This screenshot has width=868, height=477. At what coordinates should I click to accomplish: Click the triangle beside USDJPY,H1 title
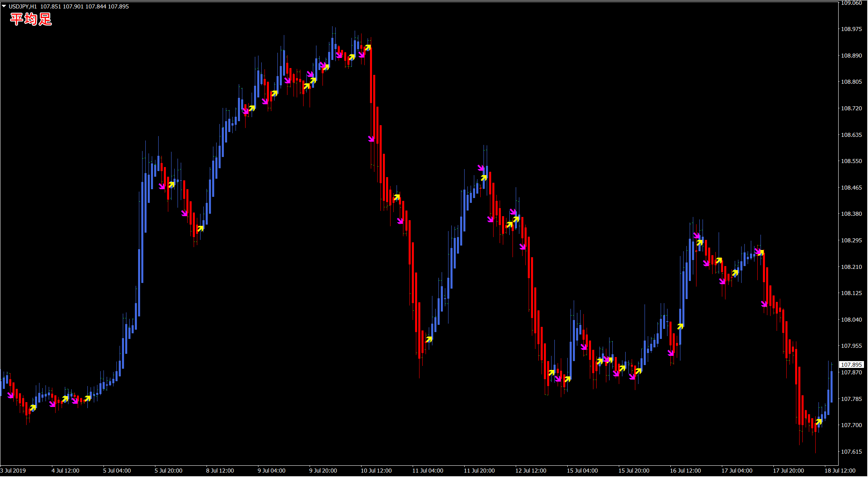pos(4,6)
